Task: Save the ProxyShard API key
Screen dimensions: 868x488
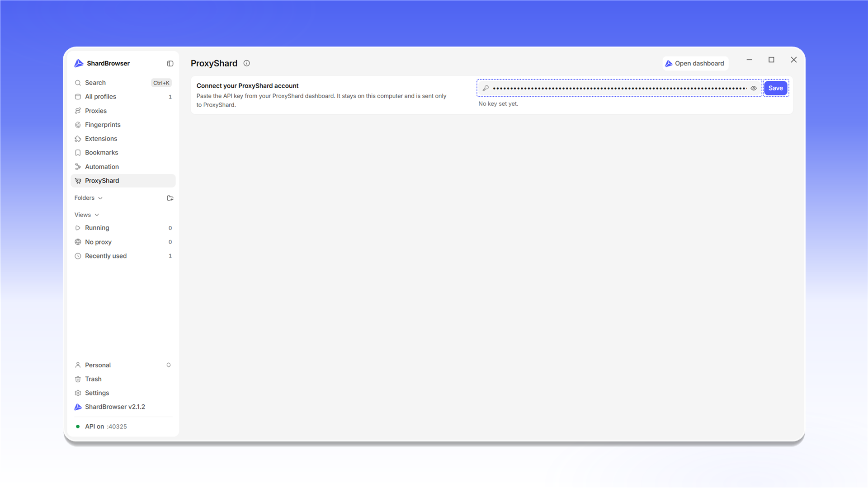Action: tap(776, 88)
